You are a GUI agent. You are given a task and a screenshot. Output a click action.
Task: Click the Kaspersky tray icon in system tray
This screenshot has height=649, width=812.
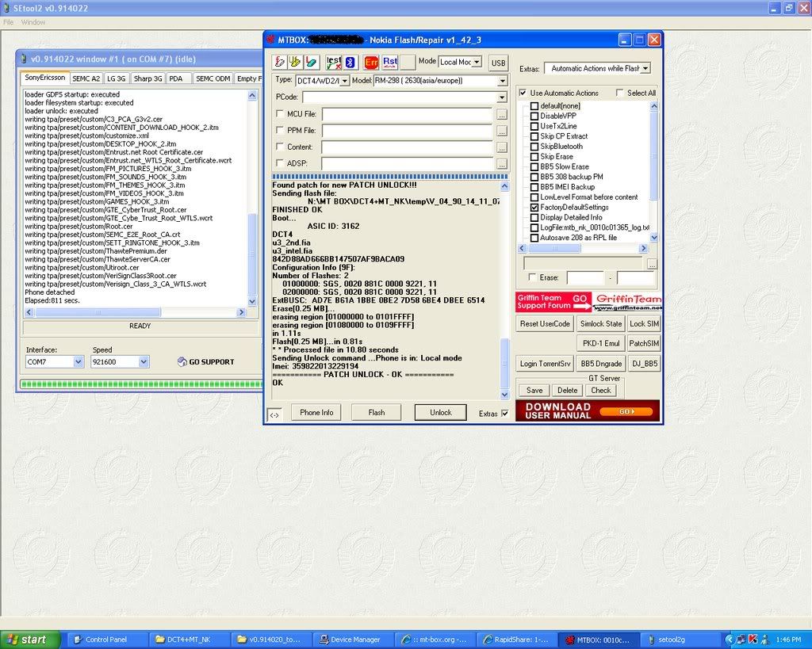tap(753, 639)
